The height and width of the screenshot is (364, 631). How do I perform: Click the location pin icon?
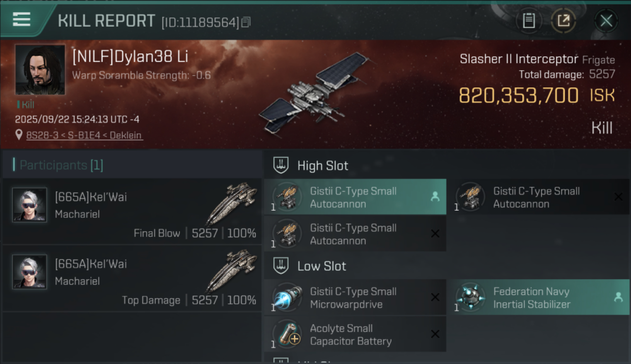click(x=19, y=135)
